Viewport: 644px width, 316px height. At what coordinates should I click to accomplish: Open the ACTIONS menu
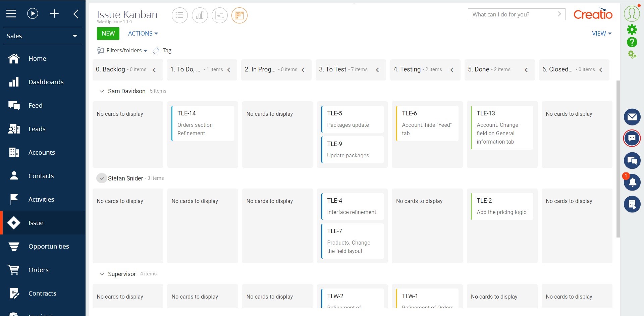tap(143, 33)
